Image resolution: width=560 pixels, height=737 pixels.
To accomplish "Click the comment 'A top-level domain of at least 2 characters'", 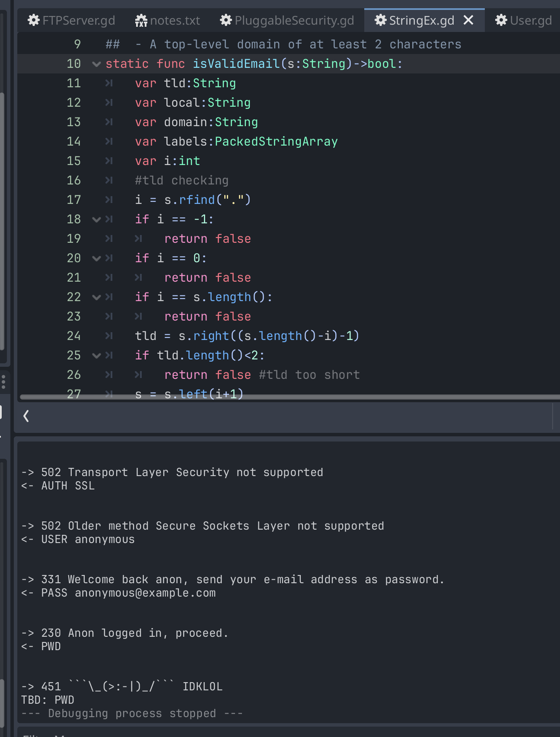I will tap(305, 44).
